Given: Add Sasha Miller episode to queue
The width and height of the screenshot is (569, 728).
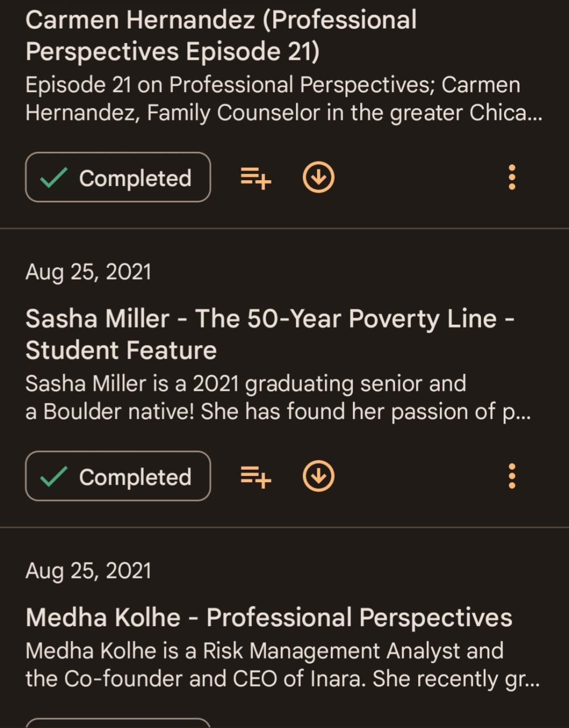Looking at the screenshot, I should (x=256, y=477).
